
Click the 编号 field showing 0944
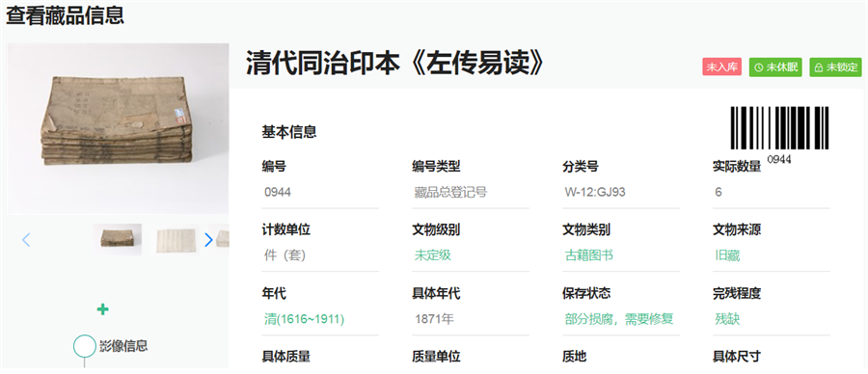320,193
